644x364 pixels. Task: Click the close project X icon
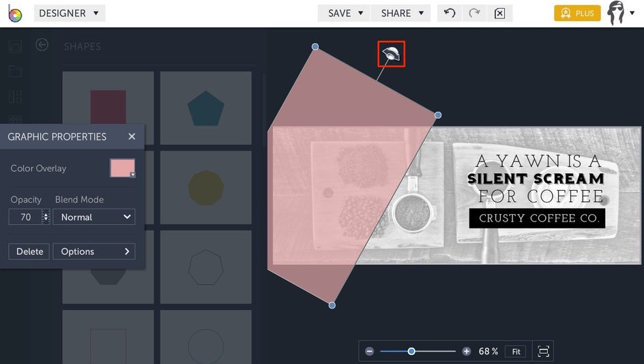click(499, 13)
